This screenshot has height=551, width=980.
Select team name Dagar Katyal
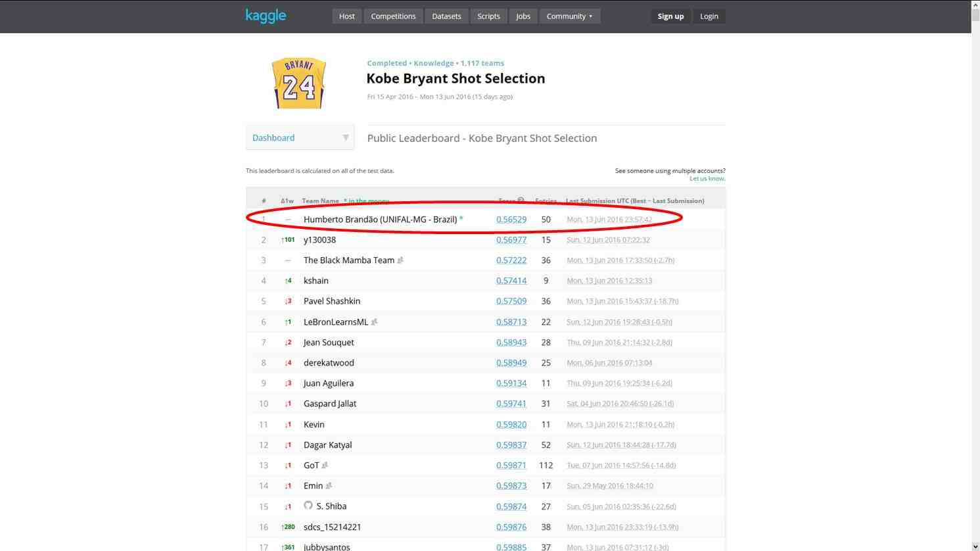pyautogui.click(x=327, y=445)
